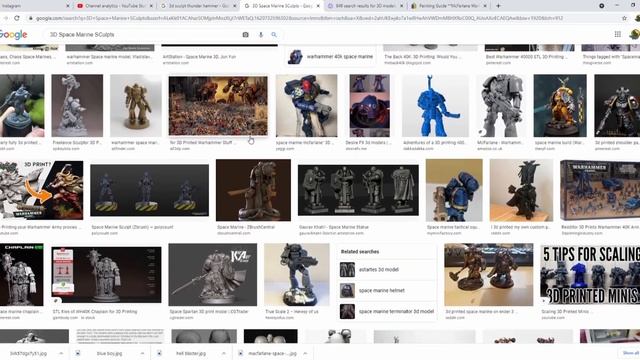Open the space marine mcfarlane blue figure image
This screenshot has width=640, height=360.
(x=307, y=106)
